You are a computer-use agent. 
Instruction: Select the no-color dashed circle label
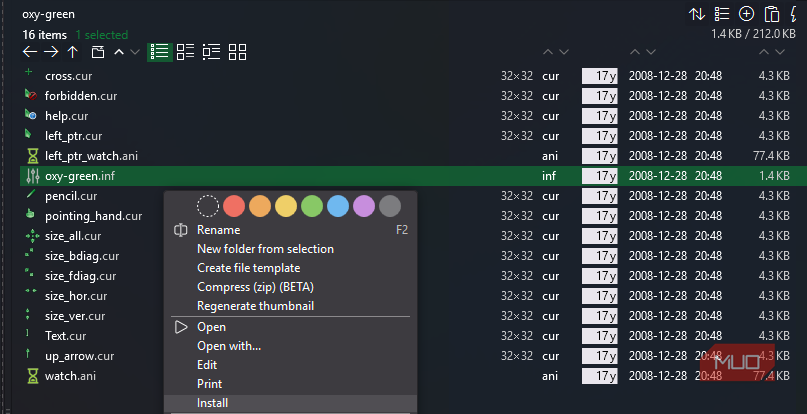click(x=208, y=206)
